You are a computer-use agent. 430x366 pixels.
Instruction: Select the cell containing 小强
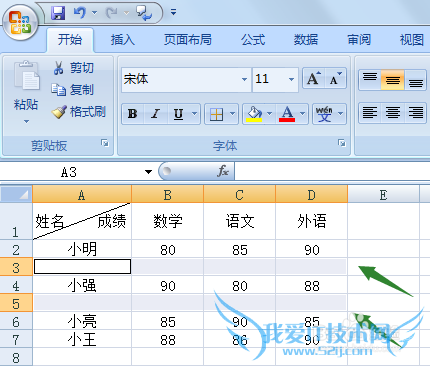82,285
